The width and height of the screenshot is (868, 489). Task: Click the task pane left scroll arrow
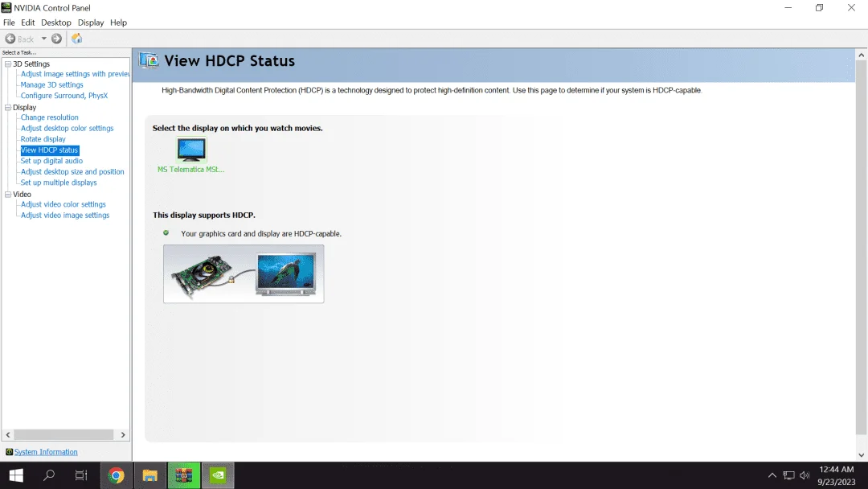[8, 435]
